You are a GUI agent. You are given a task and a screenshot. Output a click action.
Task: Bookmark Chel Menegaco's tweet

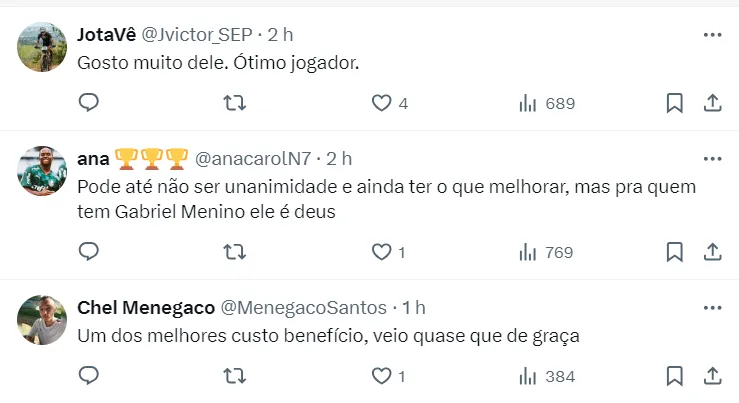[x=674, y=376]
